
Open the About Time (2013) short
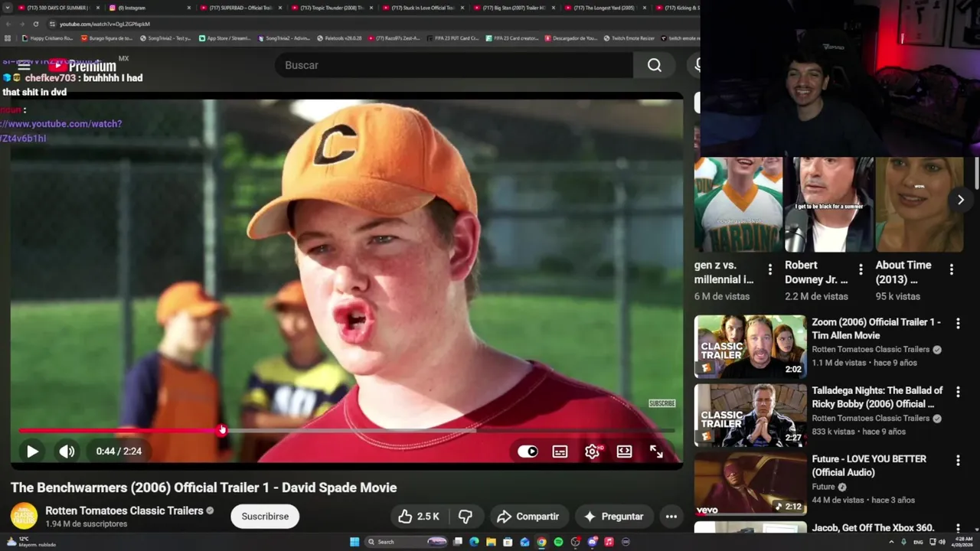(920, 204)
